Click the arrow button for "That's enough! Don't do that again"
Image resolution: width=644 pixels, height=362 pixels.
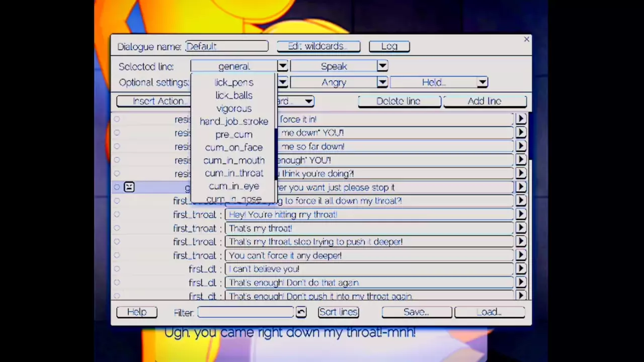(521, 283)
